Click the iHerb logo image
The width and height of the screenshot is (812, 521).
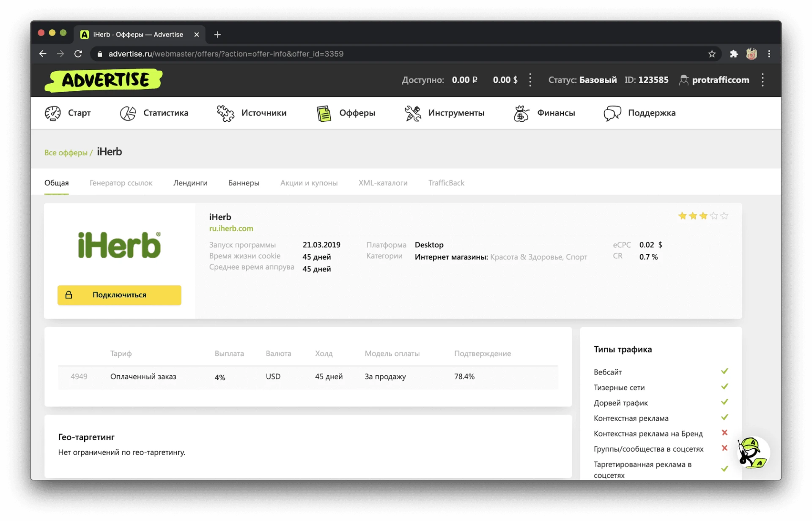pyautogui.click(x=119, y=245)
